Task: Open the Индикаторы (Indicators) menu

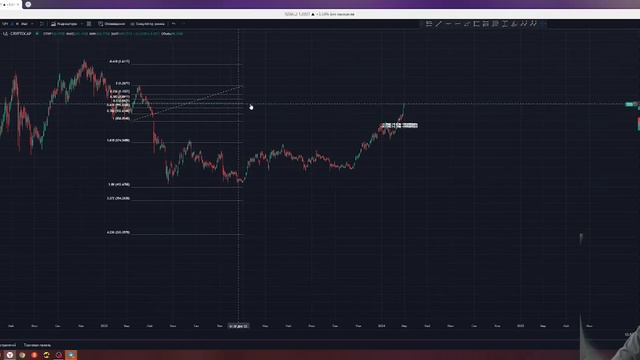Action: [x=64, y=24]
